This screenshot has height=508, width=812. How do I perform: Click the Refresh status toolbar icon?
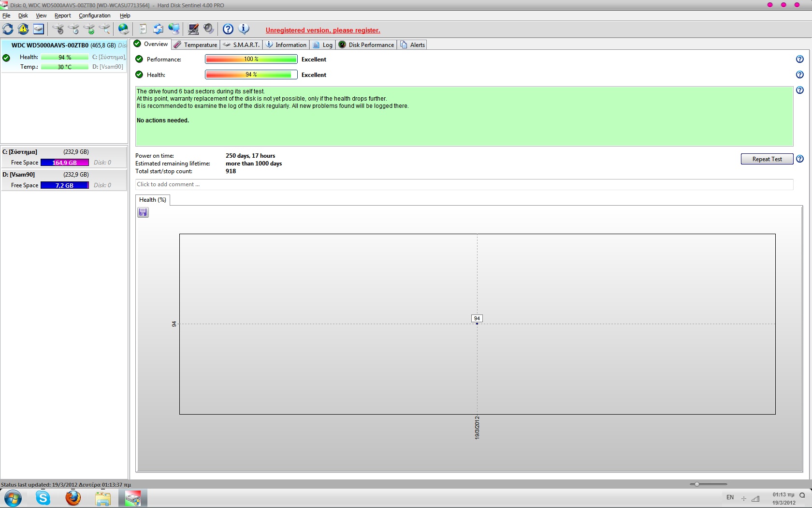8,29
